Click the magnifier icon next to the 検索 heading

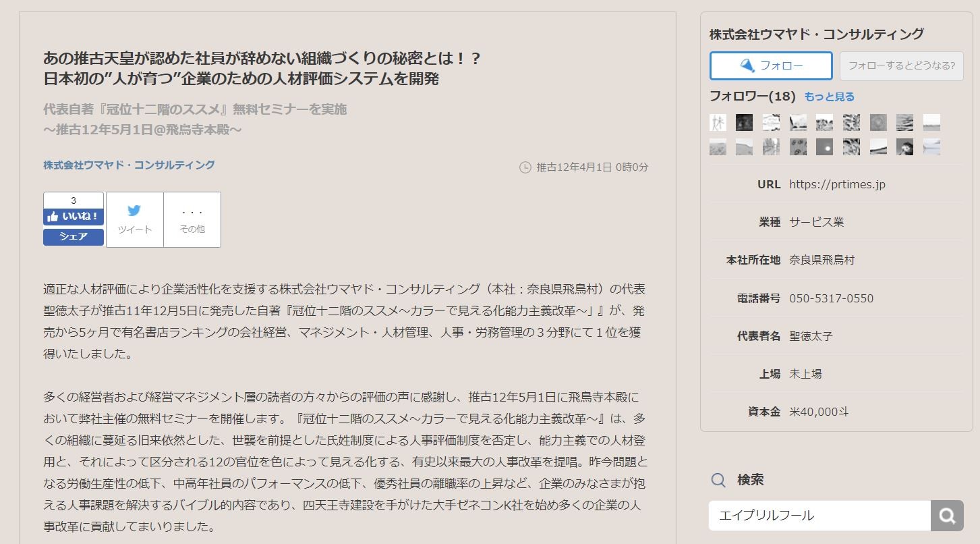pos(719,480)
